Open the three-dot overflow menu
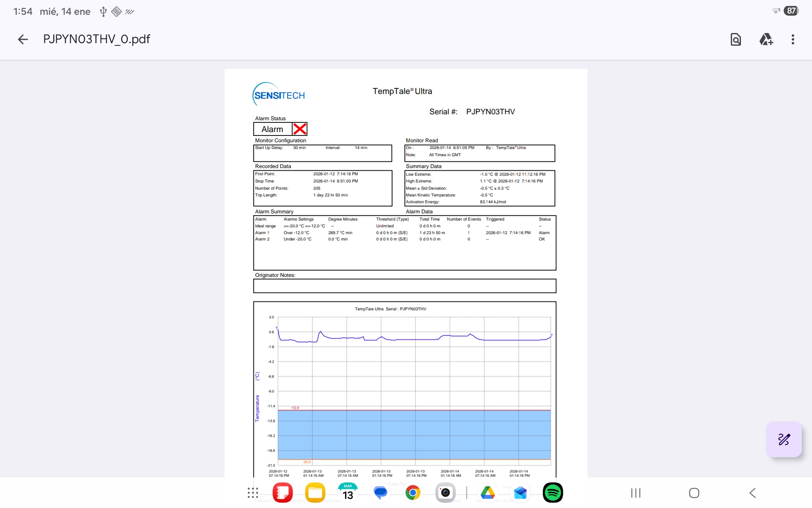Viewport: 812px width, 508px height. (793, 39)
